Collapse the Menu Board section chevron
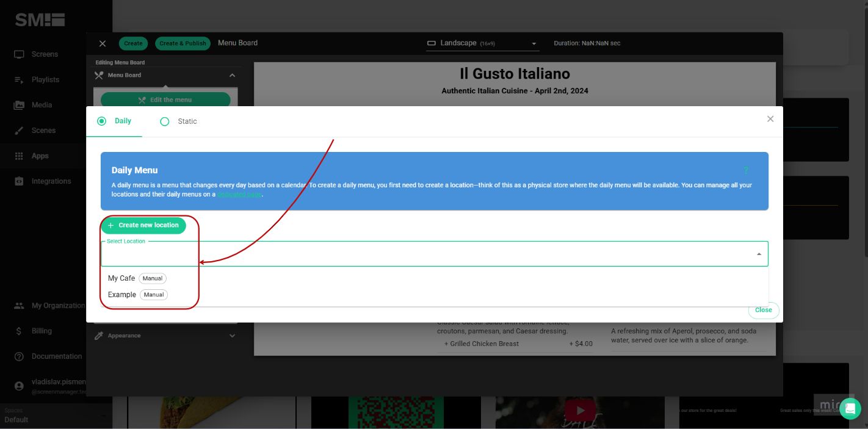The image size is (868, 429). [x=232, y=75]
